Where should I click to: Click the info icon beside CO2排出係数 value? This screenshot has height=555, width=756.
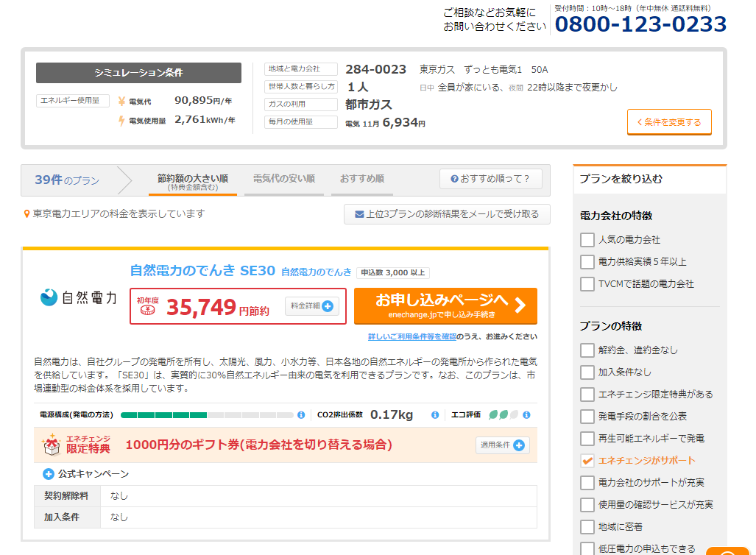[x=435, y=414]
